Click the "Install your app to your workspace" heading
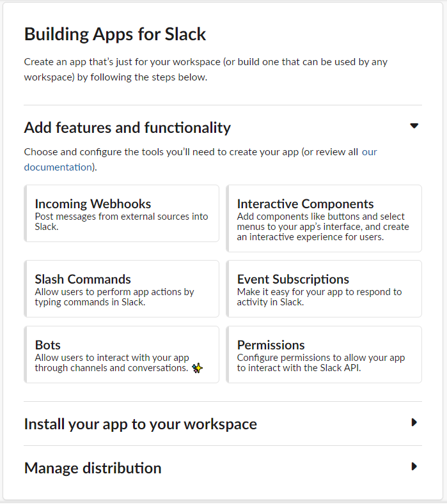Screen dimensions: 447x504 click(141, 424)
